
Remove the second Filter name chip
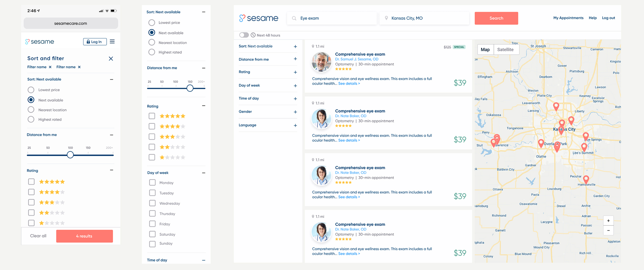(x=79, y=67)
